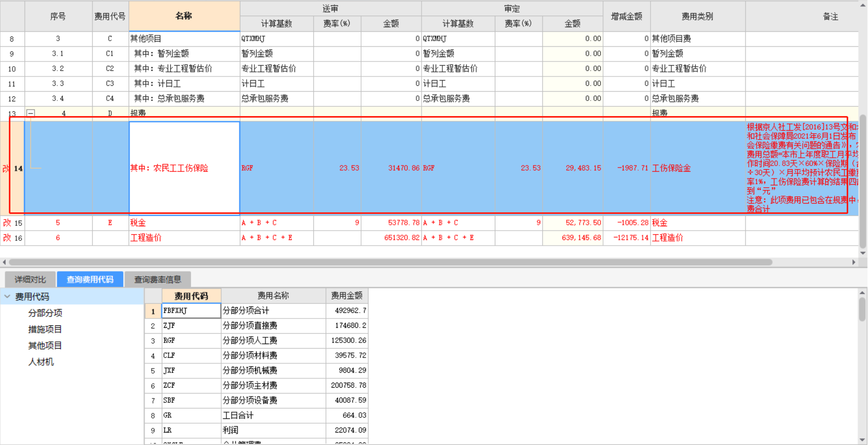Viewport: 868px width, 445px height.
Task: Click the 工伤保险金 fee category cell
Action: coord(698,168)
